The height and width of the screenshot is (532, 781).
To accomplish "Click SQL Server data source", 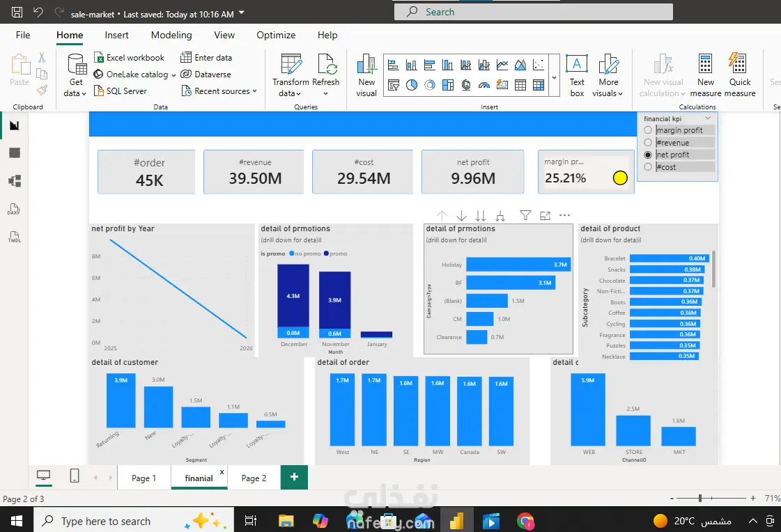I will click(120, 91).
